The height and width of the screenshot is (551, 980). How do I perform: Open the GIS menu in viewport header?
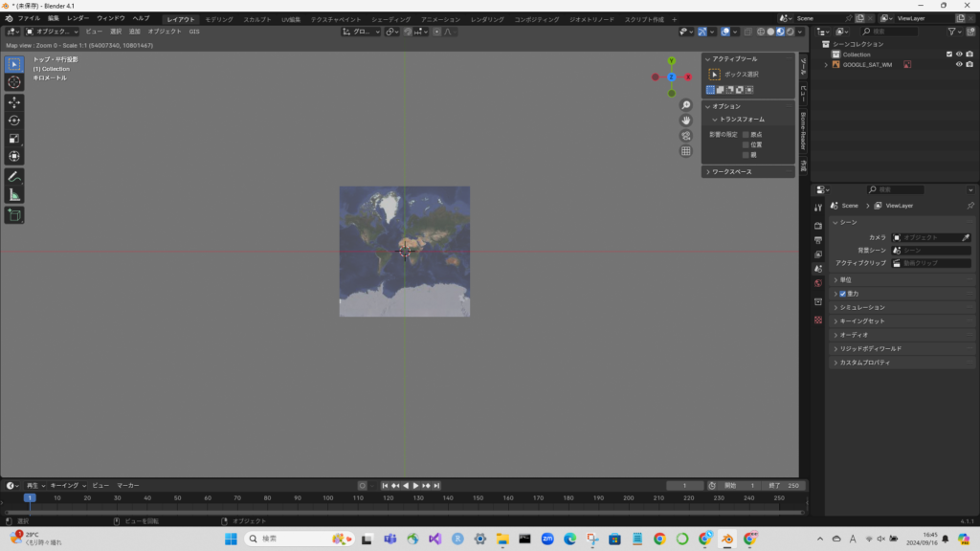194,32
